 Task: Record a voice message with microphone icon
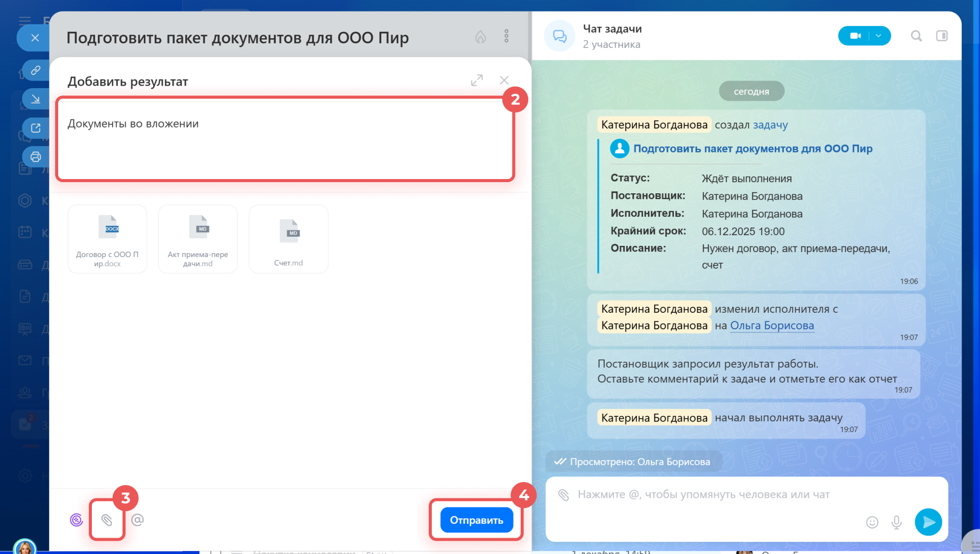coord(896,522)
